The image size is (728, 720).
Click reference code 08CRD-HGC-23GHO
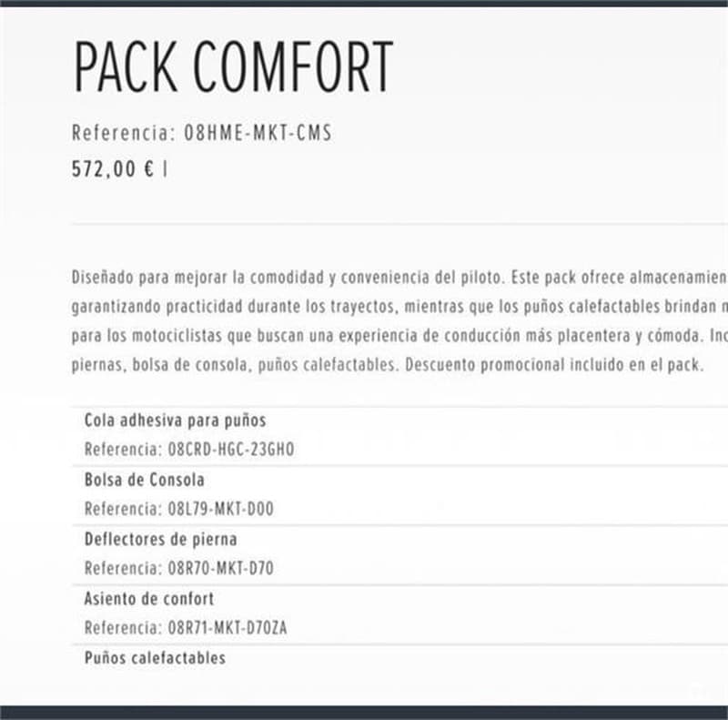click(x=231, y=450)
